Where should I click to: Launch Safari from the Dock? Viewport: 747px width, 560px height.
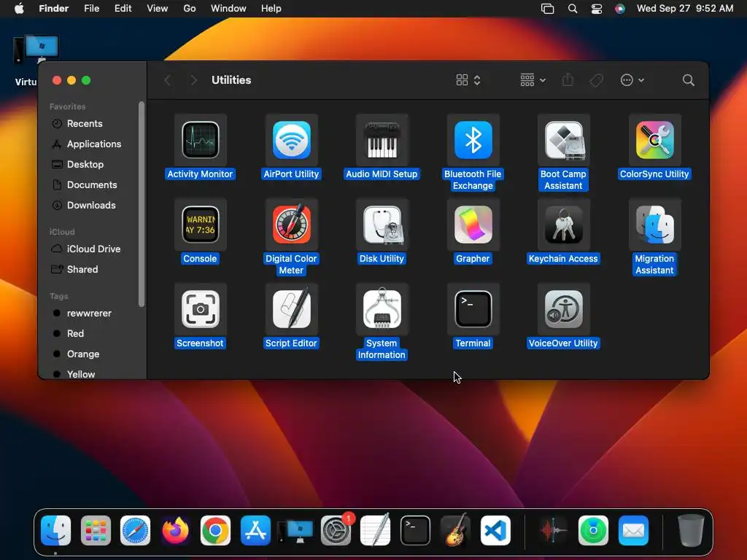coord(135,531)
